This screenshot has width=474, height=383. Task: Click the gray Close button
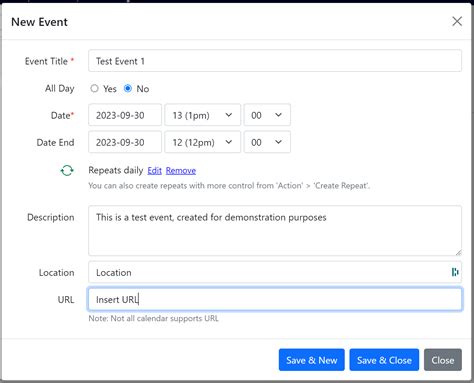443,360
